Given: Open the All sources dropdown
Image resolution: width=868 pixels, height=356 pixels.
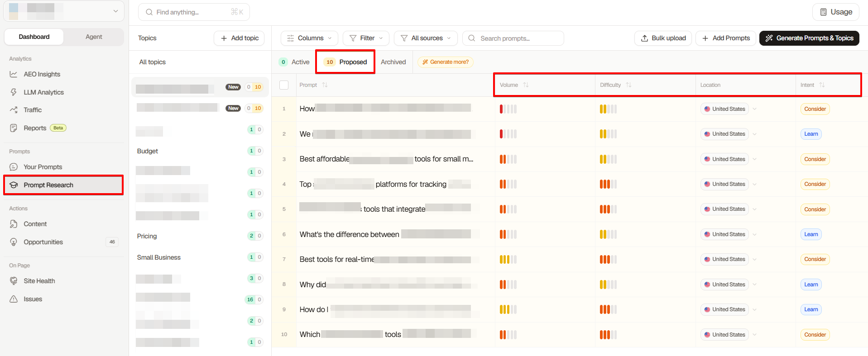Looking at the screenshot, I should tap(426, 38).
